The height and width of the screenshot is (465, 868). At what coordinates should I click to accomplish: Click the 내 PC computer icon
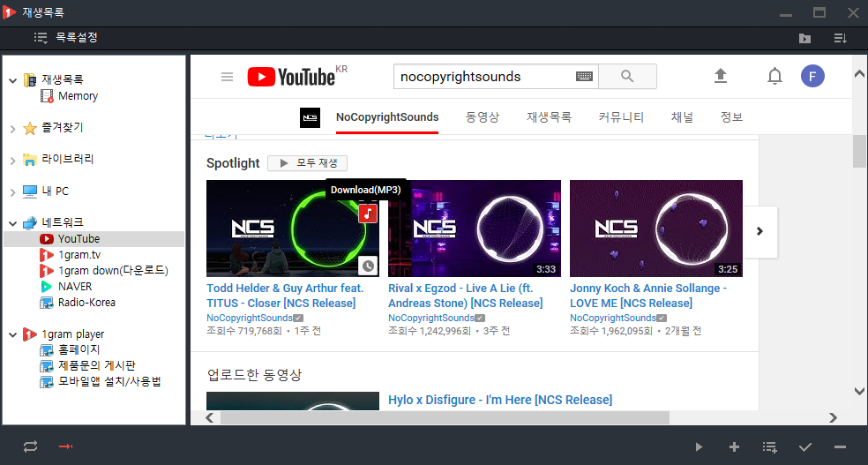point(30,191)
